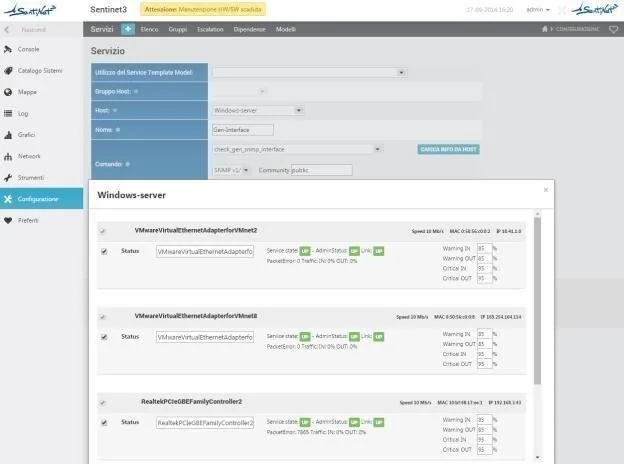The height and width of the screenshot is (464, 624).
Task: Open the Console sidebar icon
Action: [8, 49]
